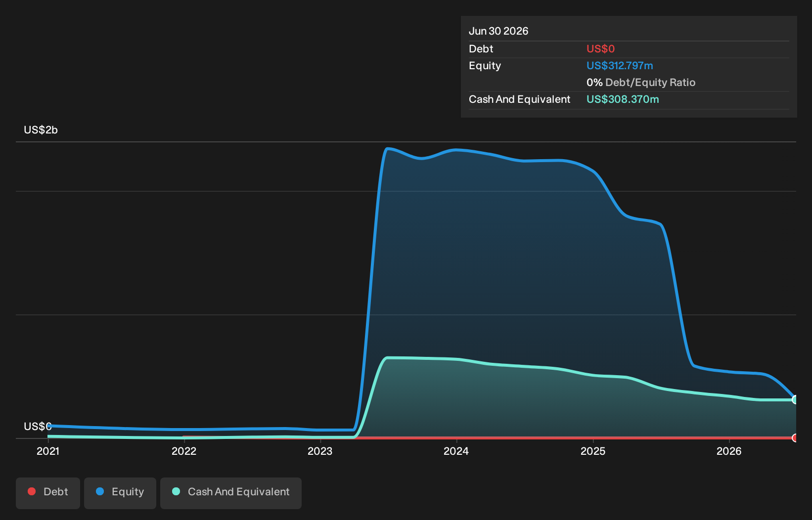Click the Debt endpoint marker on baseline
The height and width of the screenshot is (520, 812).
click(795, 438)
